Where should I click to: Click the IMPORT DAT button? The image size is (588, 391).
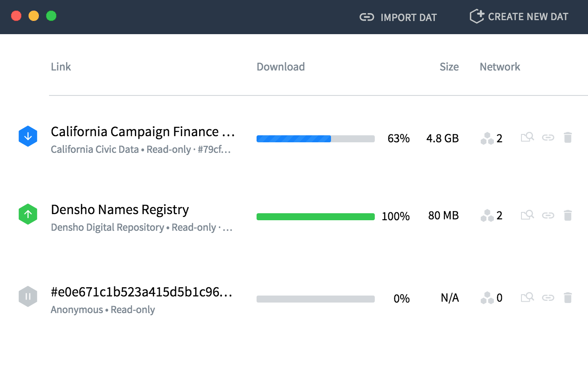(398, 17)
